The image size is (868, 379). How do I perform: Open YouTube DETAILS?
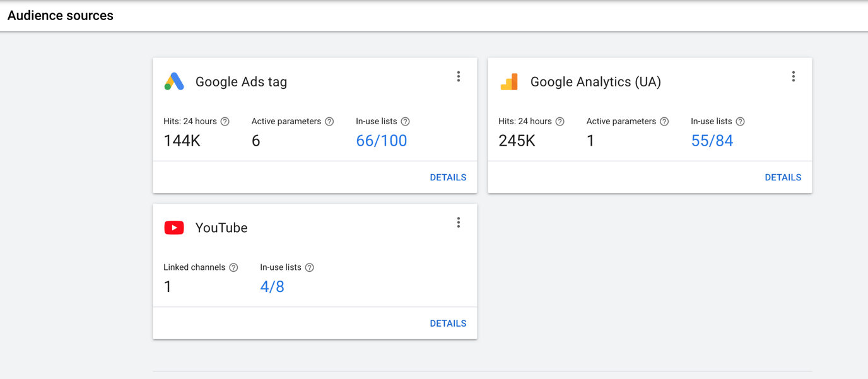coord(448,324)
